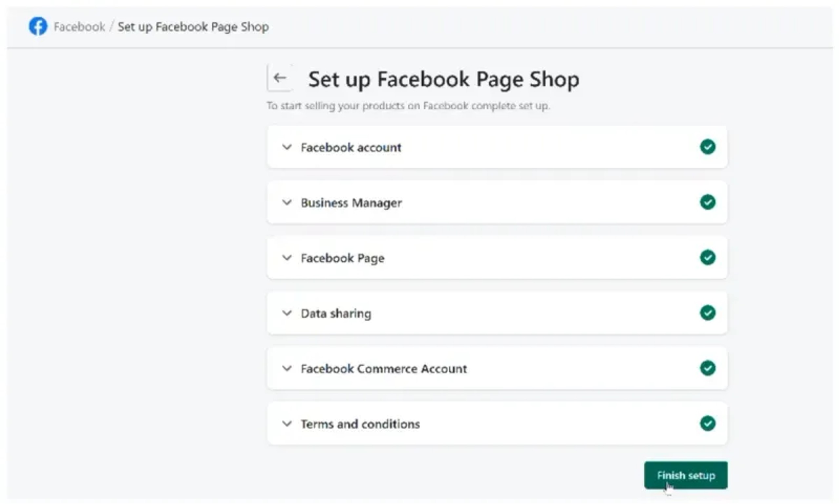The width and height of the screenshot is (839, 504).
Task: Click Set up Facebook Page Shop breadcrumb
Action: click(193, 27)
